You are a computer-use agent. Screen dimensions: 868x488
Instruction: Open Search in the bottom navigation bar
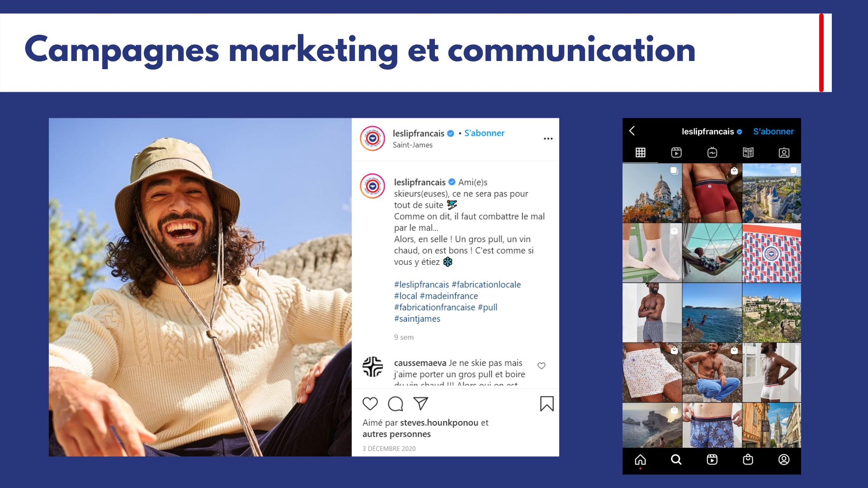(676, 460)
